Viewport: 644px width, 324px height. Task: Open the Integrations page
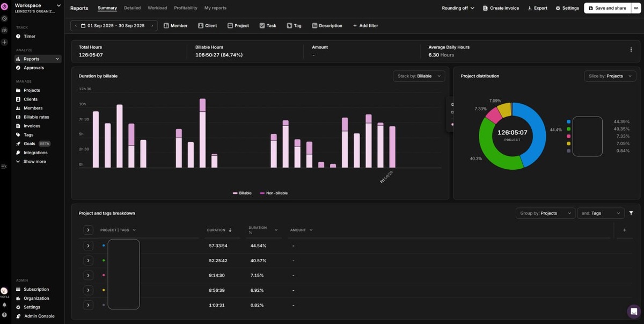coord(35,153)
